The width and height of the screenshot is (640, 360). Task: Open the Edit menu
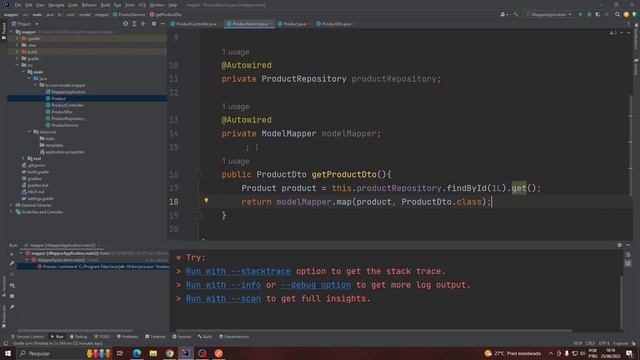click(29, 5)
